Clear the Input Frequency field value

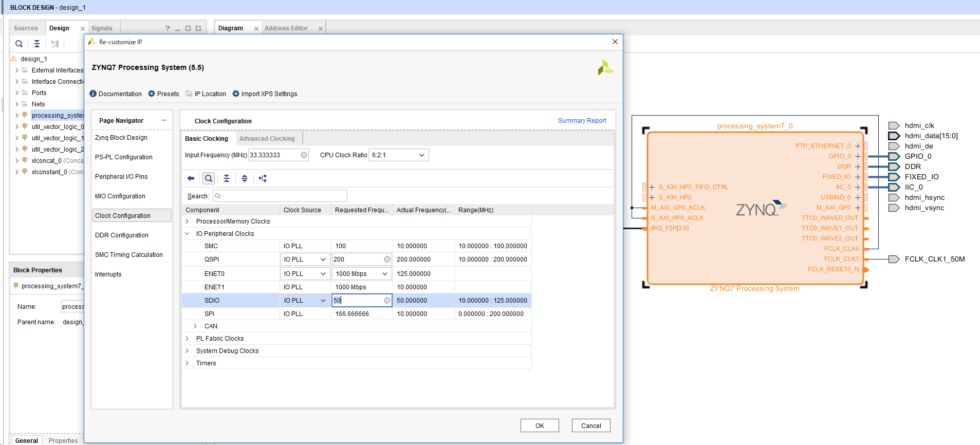click(304, 155)
